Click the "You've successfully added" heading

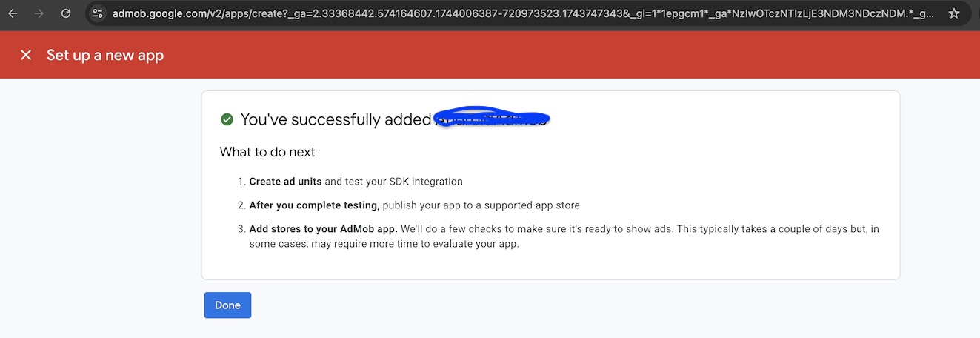[x=336, y=119]
